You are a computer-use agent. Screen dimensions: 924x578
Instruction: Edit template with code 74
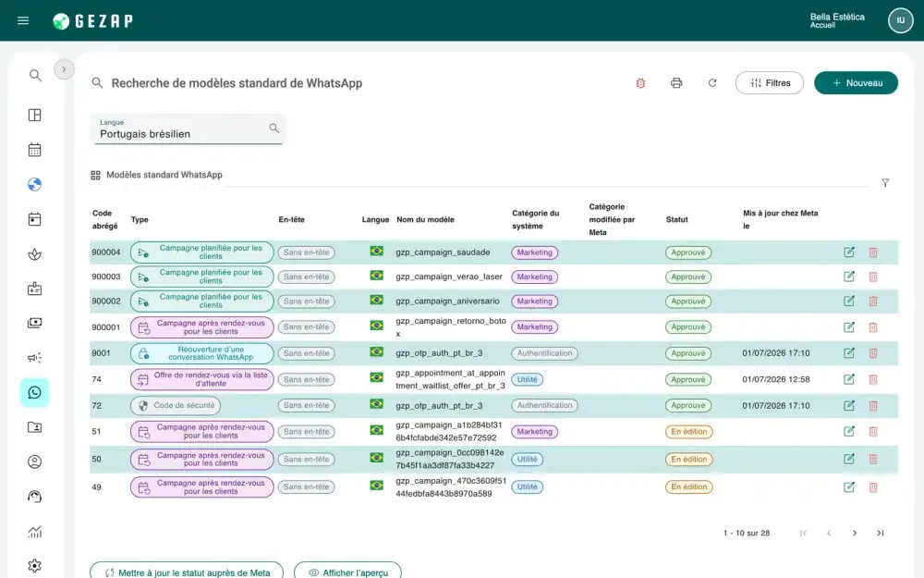click(x=848, y=379)
